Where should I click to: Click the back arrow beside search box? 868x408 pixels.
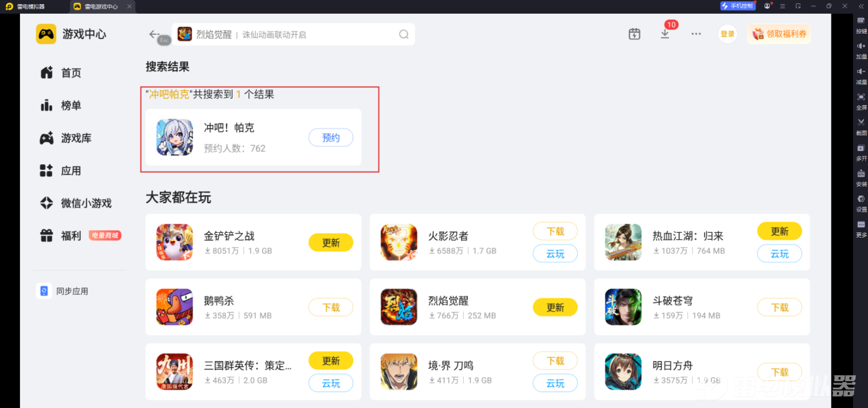pyautogui.click(x=154, y=34)
